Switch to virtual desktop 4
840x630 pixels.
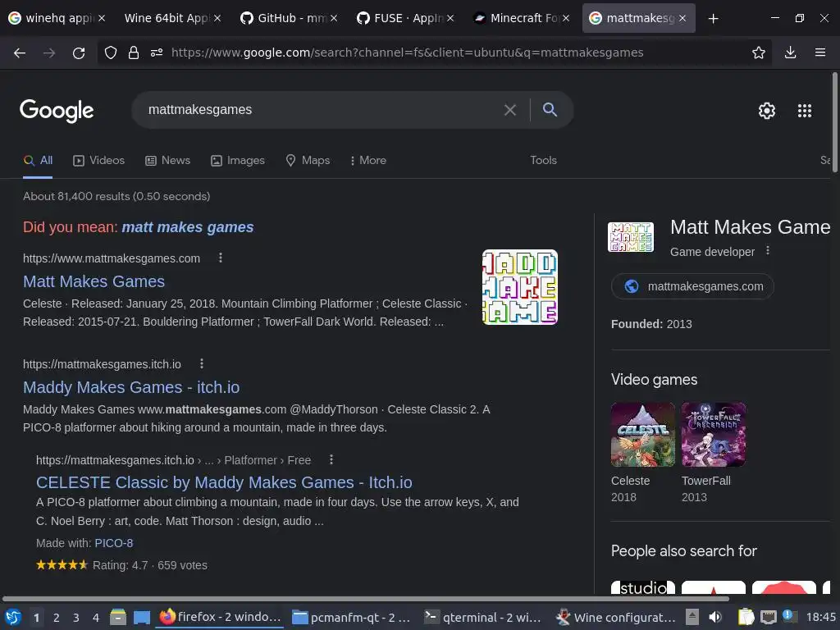click(96, 618)
